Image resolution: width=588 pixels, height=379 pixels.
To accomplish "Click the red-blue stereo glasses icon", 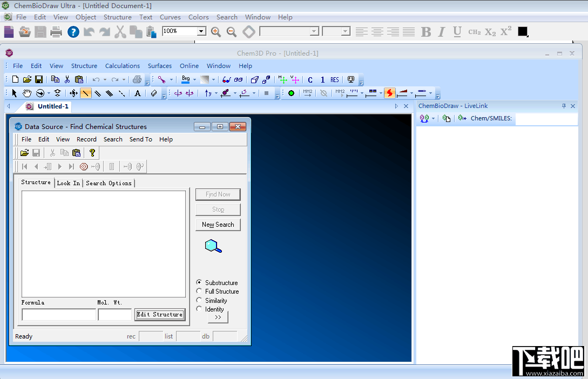I will click(x=226, y=79).
